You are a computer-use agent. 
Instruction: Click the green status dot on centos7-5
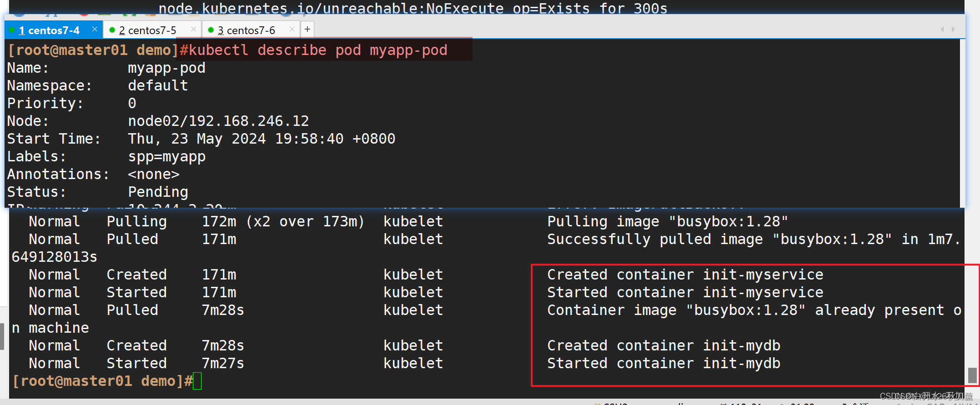coord(112,30)
